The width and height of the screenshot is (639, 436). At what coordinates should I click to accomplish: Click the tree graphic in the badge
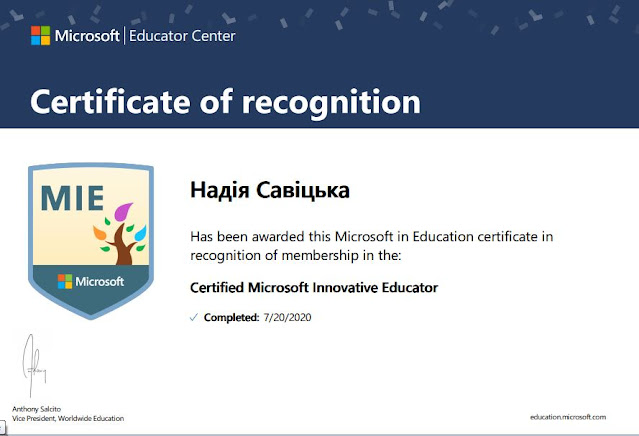coord(119,234)
